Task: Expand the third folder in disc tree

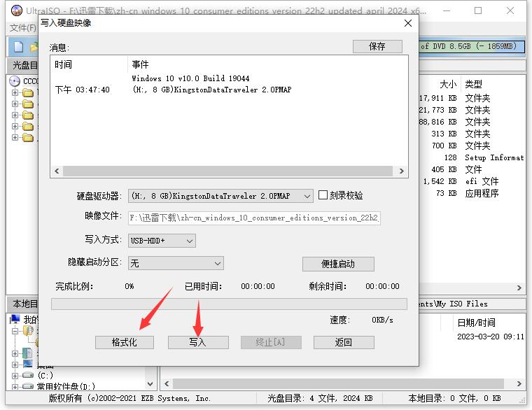Action: 15,115
